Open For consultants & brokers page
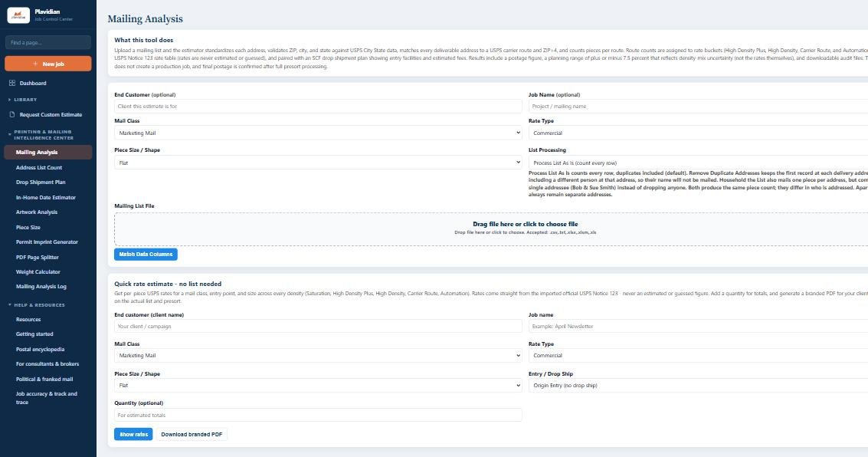This screenshot has height=457, width=868. (x=47, y=364)
